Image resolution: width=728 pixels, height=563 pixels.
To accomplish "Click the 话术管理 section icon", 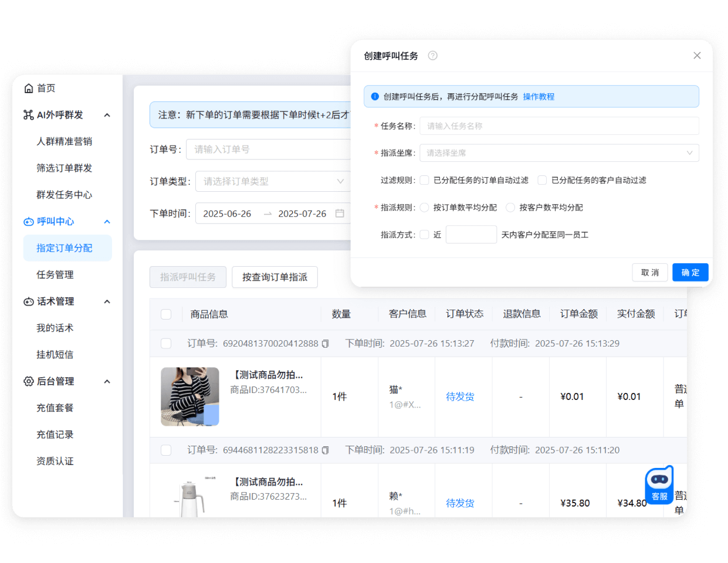I will point(29,301).
